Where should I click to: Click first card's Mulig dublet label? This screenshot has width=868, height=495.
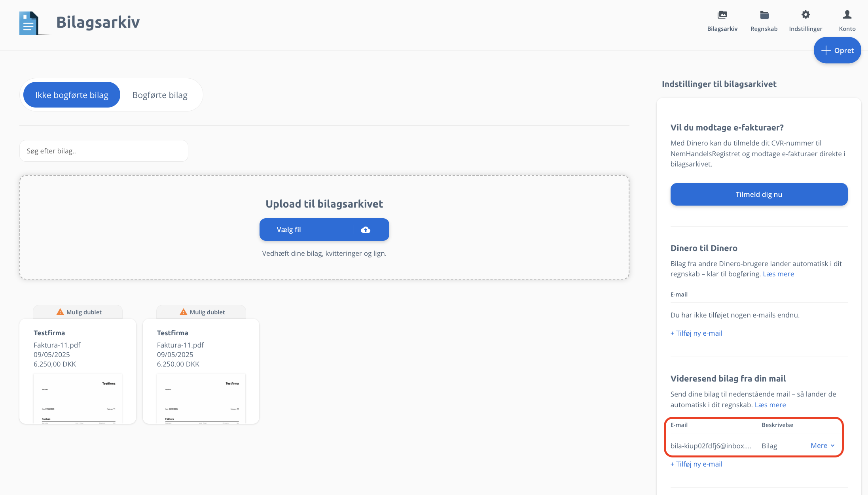84,312
